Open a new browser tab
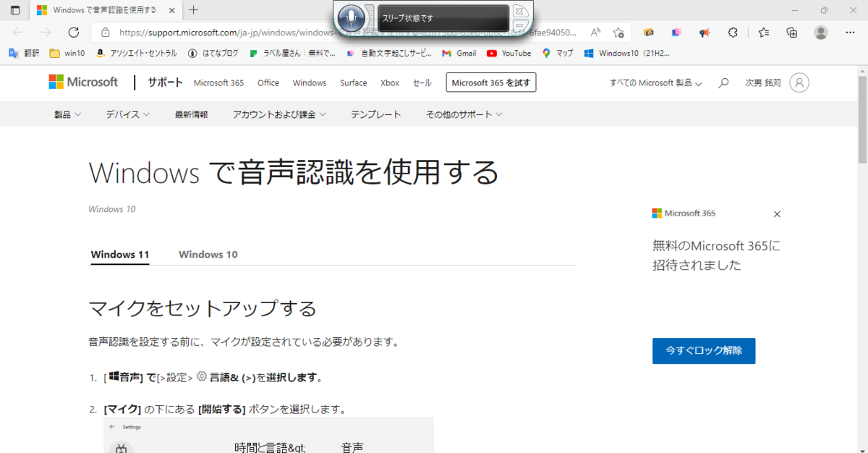The image size is (868, 453). (193, 10)
